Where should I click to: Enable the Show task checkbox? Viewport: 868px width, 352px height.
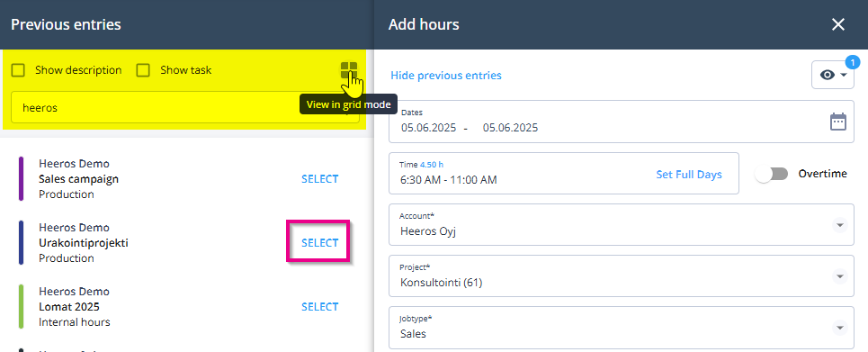(143, 70)
